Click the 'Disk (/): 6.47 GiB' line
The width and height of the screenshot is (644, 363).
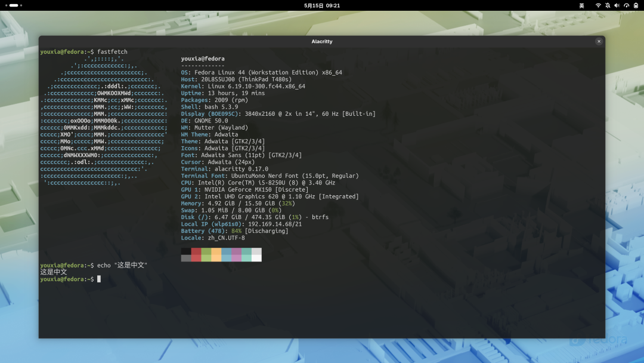(x=255, y=217)
